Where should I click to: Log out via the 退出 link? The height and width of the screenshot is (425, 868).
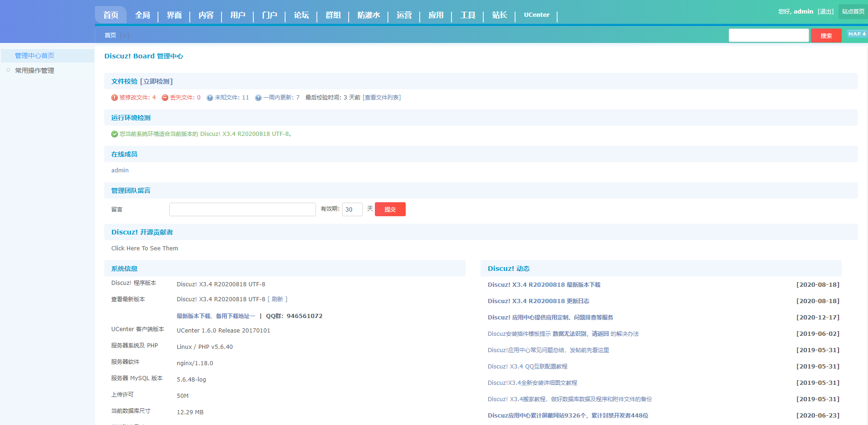click(x=825, y=12)
